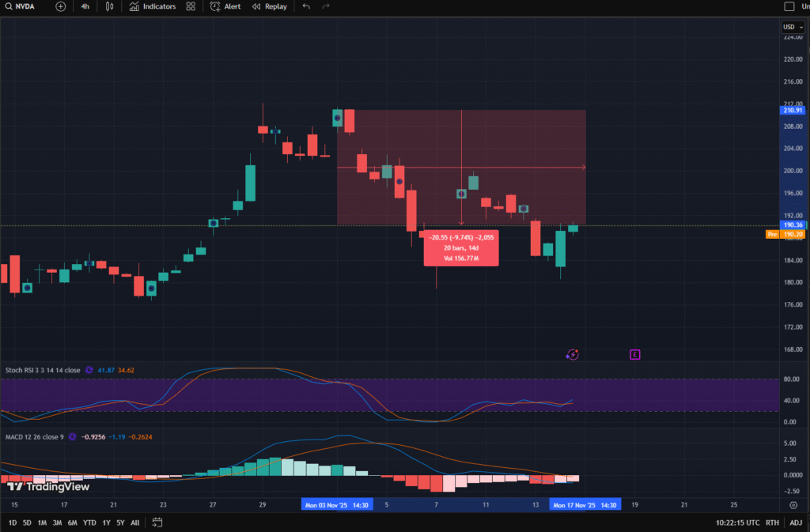
Task: Open symbol search magnifier
Action: coord(8,6)
